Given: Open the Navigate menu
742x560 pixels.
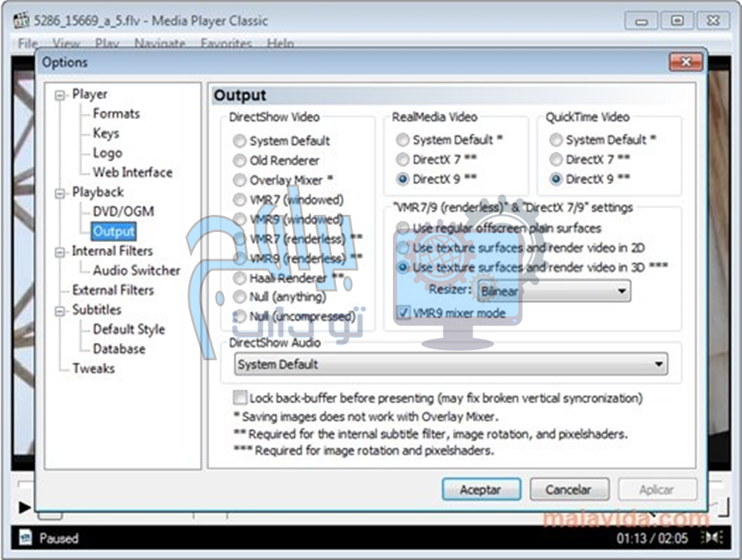Looking at the screenshot, I should click(x=159, y=44).
